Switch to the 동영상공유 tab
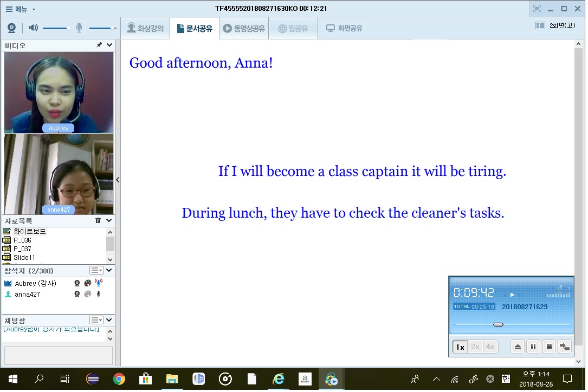This screenshot has height=392, width=588. pos(244,28)
